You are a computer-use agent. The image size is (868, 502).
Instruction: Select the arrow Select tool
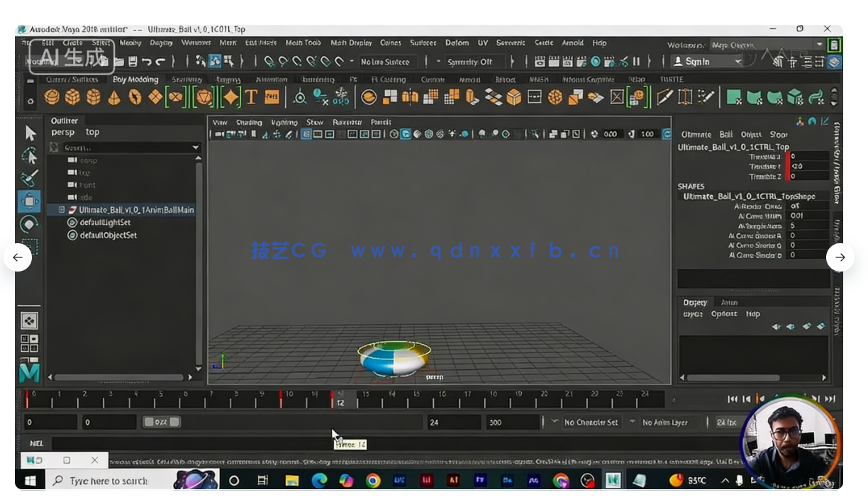[x=30, y=133]
